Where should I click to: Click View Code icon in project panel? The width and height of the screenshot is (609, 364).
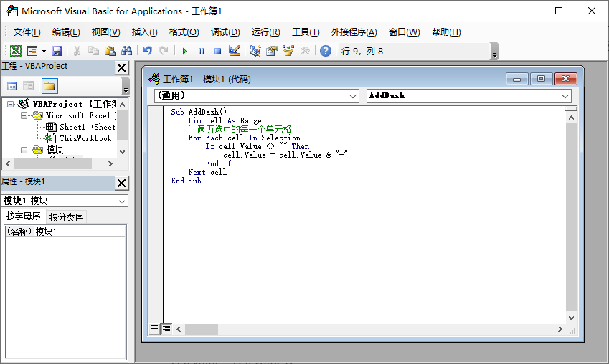pyautogui.click(x=12, y=86)
